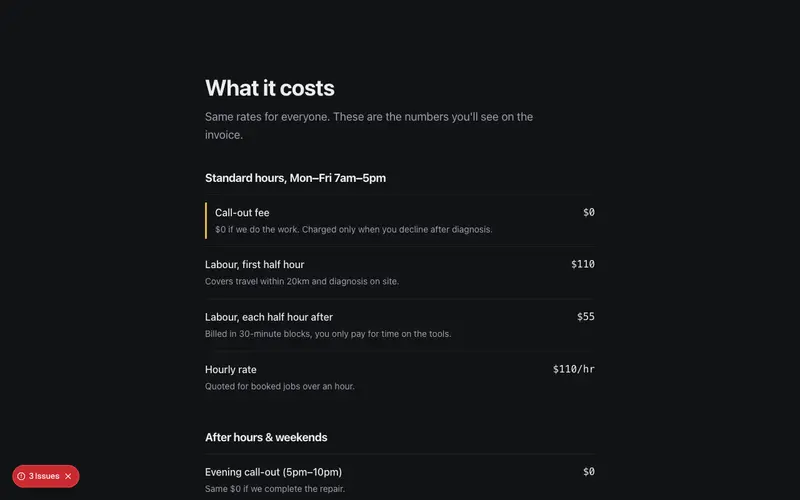Click the 'Billed in 30-minute blocks' description
The width and height of the screenshot is (800, 500).
(328, 334)
